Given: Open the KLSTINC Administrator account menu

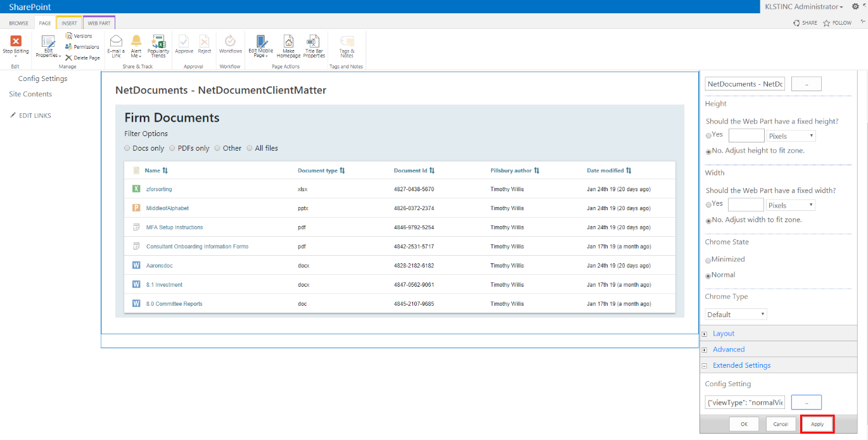Looking at the screenshot, I should [804, 6].
